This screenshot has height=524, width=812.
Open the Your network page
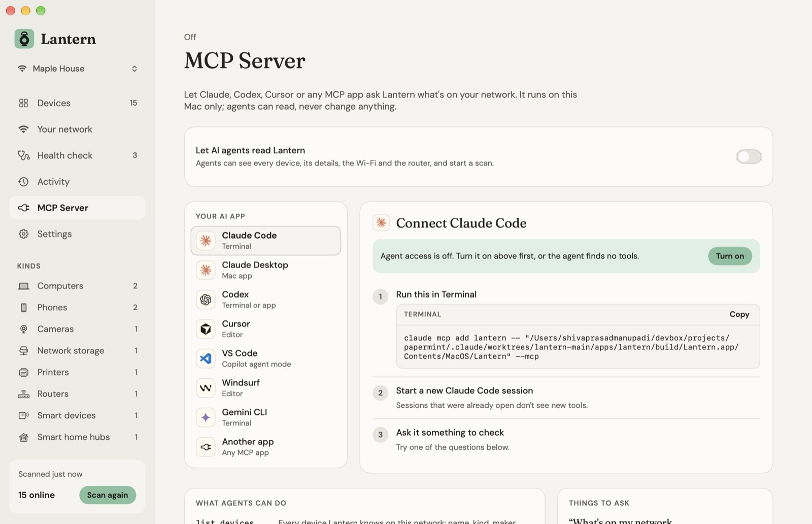pyautogui.click(x=77, y=129)
